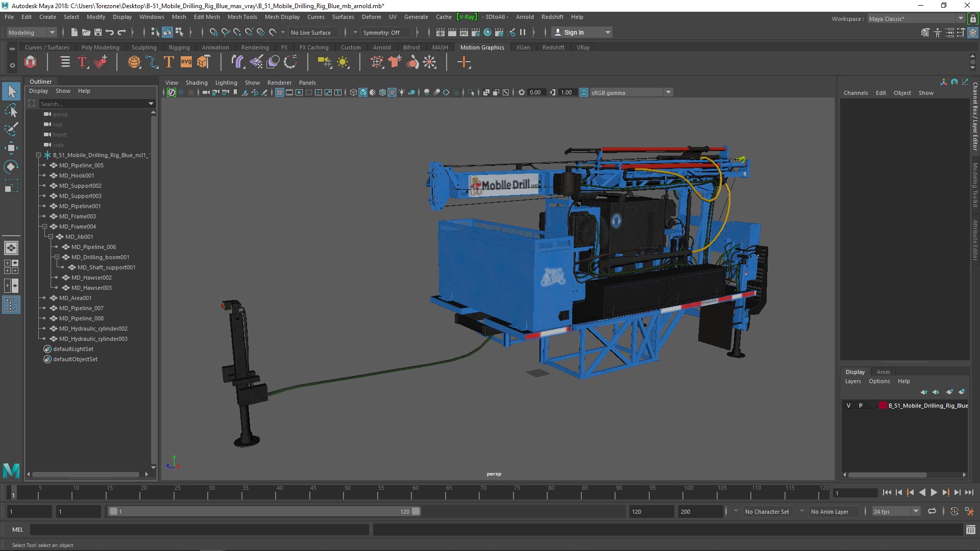Click the open scene folder icon
Screen dimensions: 980x551
[x=86, y=32]
